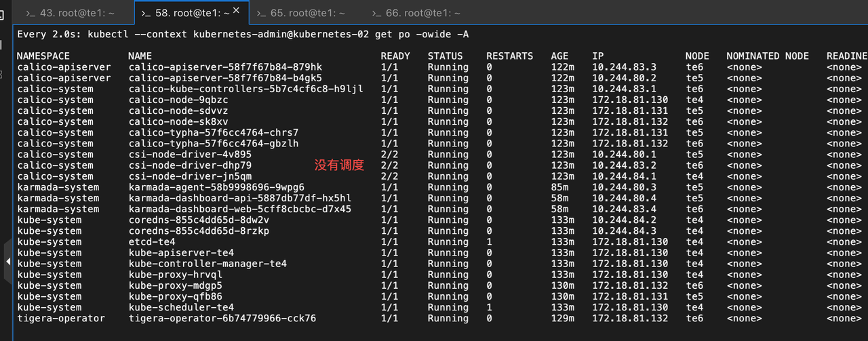
Task: Open terminal tab 66. root@te1
Action: coord(424,14)
